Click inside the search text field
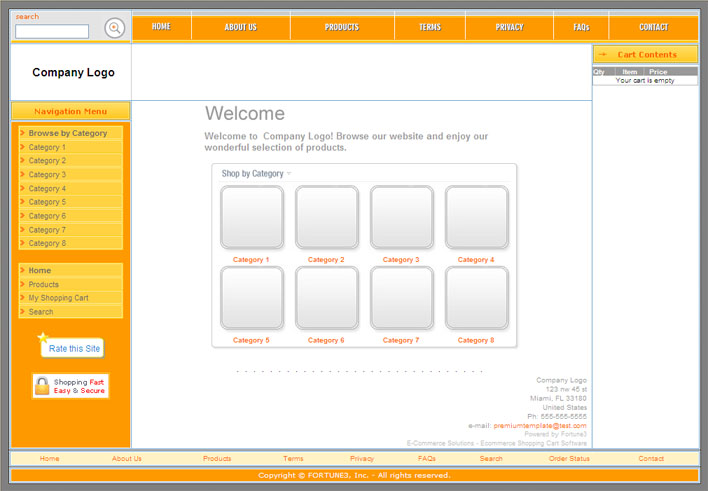The height and width of the screenshot is (491, 708). 52,32
